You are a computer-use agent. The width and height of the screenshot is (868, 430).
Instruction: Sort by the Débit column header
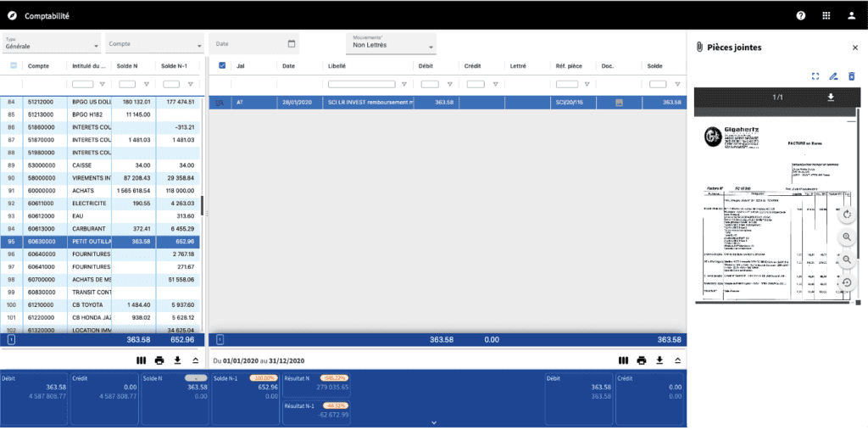[426, 66]
